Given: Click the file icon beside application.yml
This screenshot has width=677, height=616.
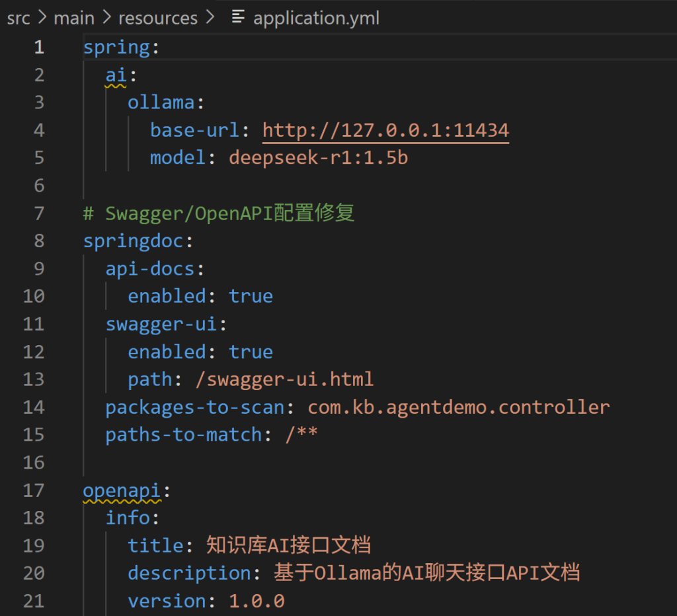Looking at the screenshot, I should [x=238, y=17].
